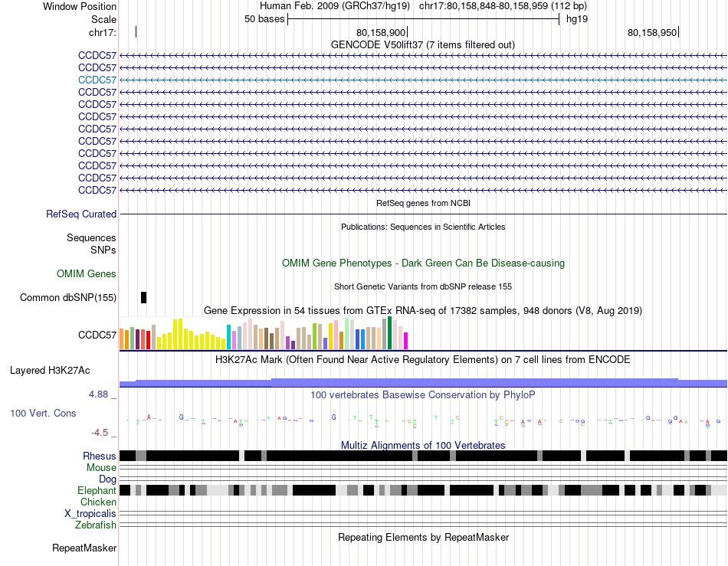728x566 pixels.
Task: Click the dark green bar in the GTEx chart
Action: (x=390, y=332)
